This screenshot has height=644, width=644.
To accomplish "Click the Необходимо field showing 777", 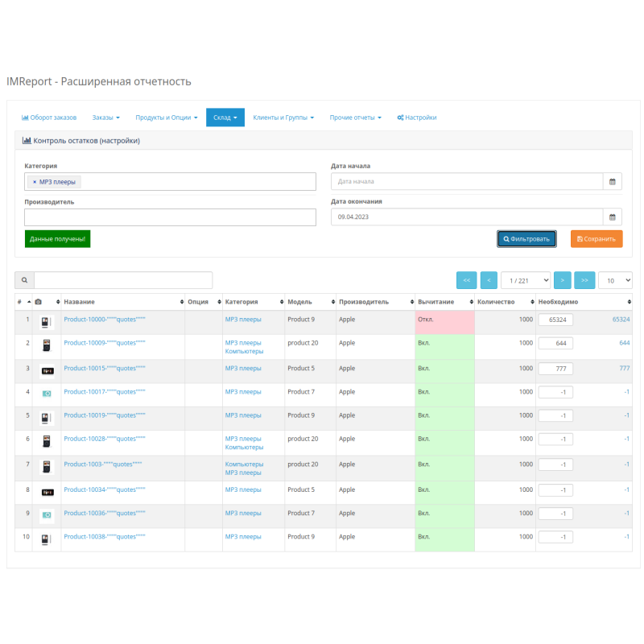I will click(555, 368).
